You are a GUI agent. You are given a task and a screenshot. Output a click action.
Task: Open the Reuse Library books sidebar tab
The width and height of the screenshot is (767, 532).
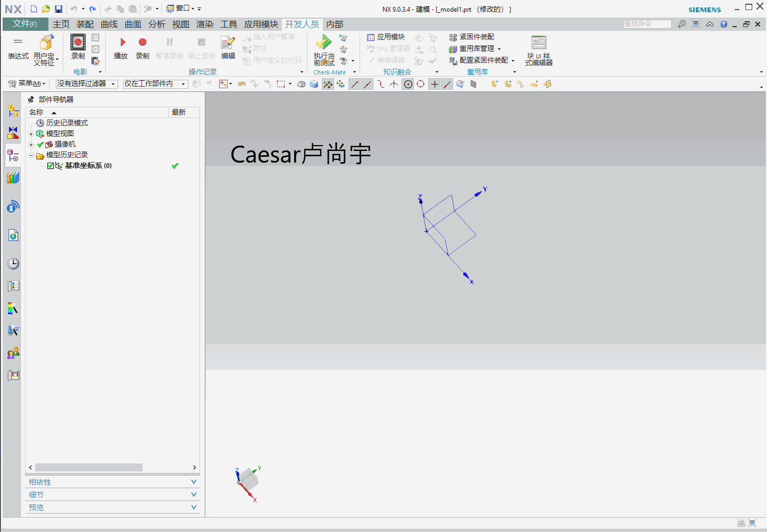pos(13,178)
